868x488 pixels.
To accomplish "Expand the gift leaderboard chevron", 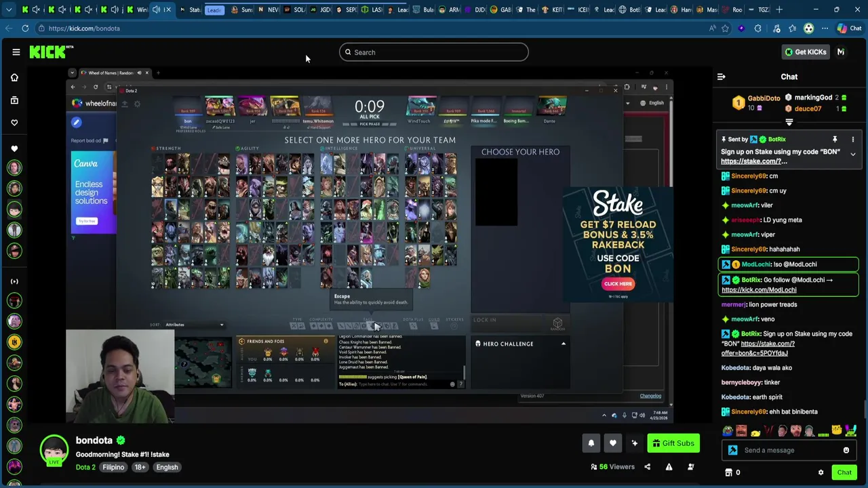I will pyautogui.click(x=789, y=123).
